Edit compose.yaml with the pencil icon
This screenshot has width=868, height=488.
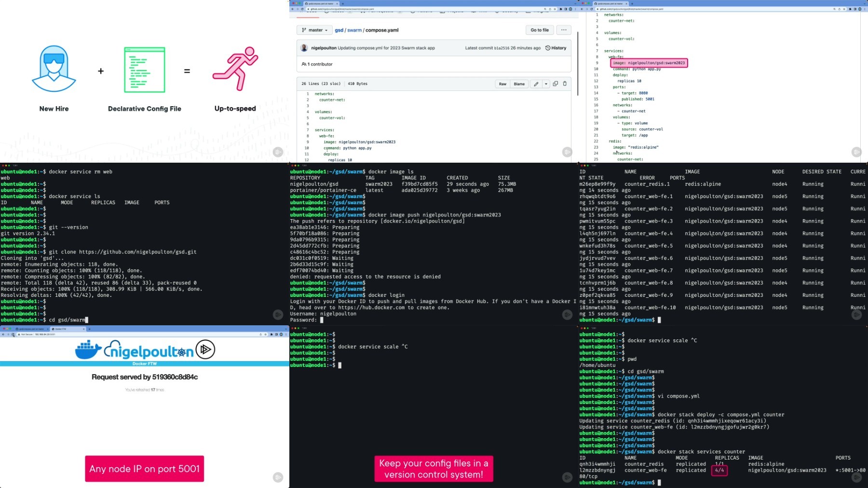click(536, 84)
